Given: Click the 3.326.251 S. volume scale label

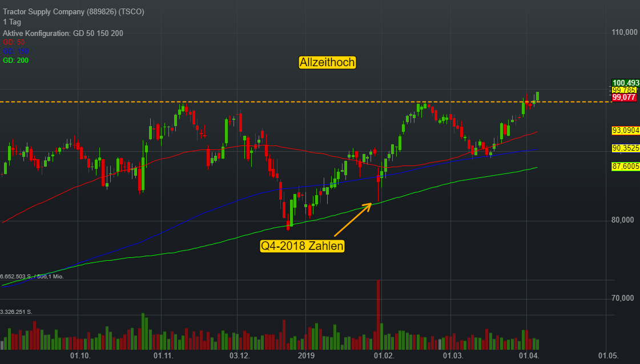Looking at the screenshot, I should (x=16, y=312).
